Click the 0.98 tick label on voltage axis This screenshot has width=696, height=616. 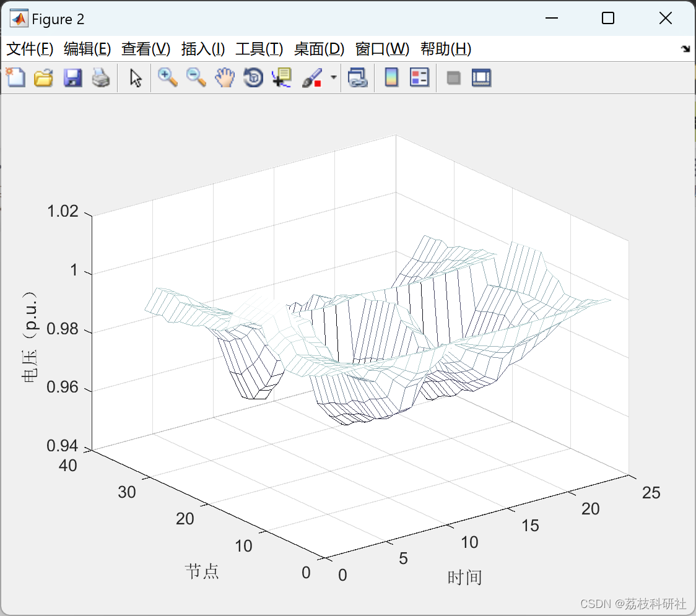pos(63,329)
